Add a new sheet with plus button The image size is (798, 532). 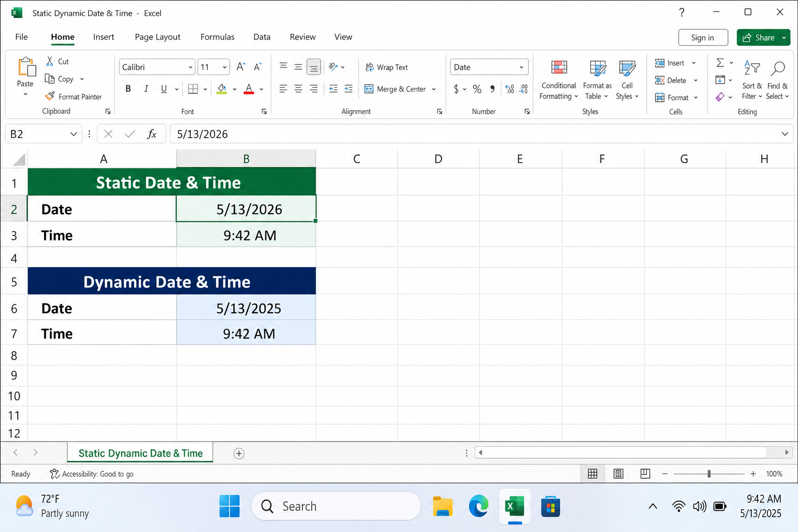click(x=239, y=454)
